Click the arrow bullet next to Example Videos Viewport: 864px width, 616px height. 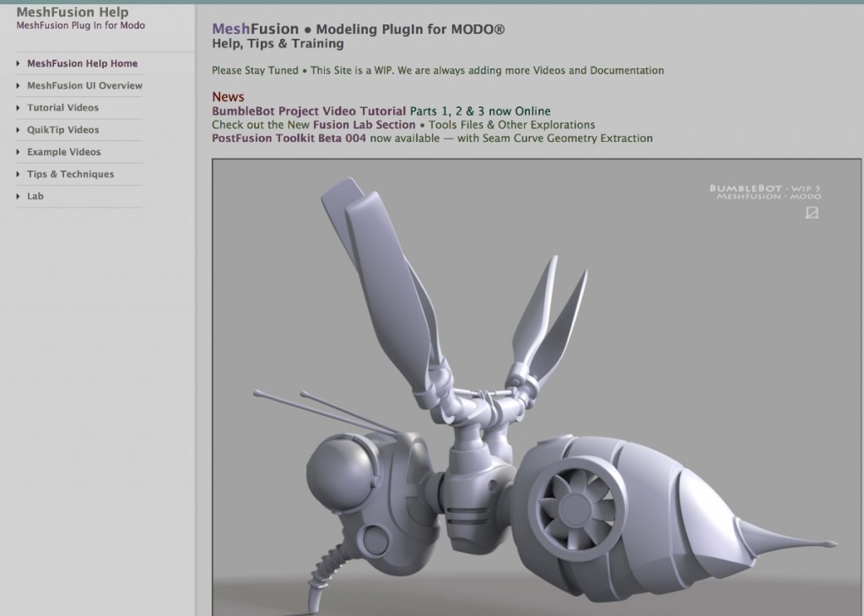click(x=19, y=152)
